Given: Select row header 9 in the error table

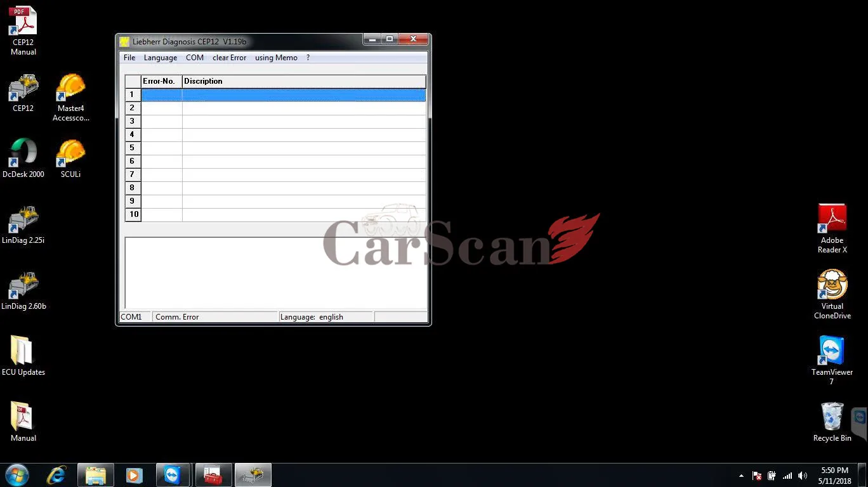Looking at the screenshot, I should coord(133,201).
